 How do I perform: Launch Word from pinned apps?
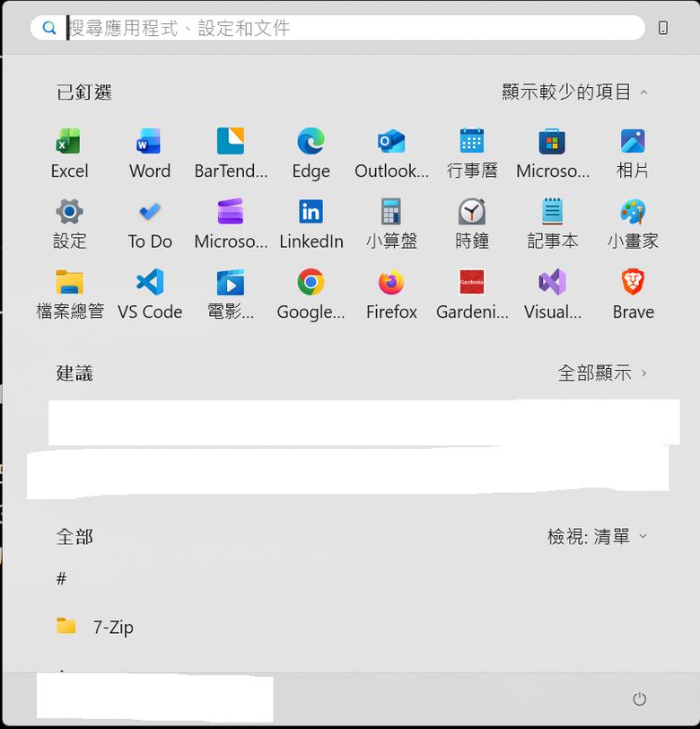point(150,153)
